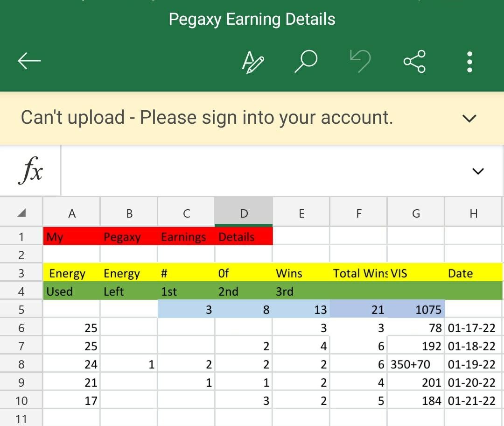The image size is (504, 426).
Task: Click the 'Total Wins' header cell
Action: pyautogui.click(x=359, y=273)
